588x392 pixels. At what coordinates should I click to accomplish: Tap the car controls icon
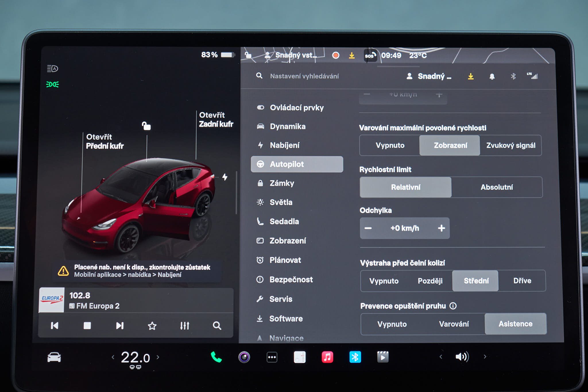click(54, 357)
